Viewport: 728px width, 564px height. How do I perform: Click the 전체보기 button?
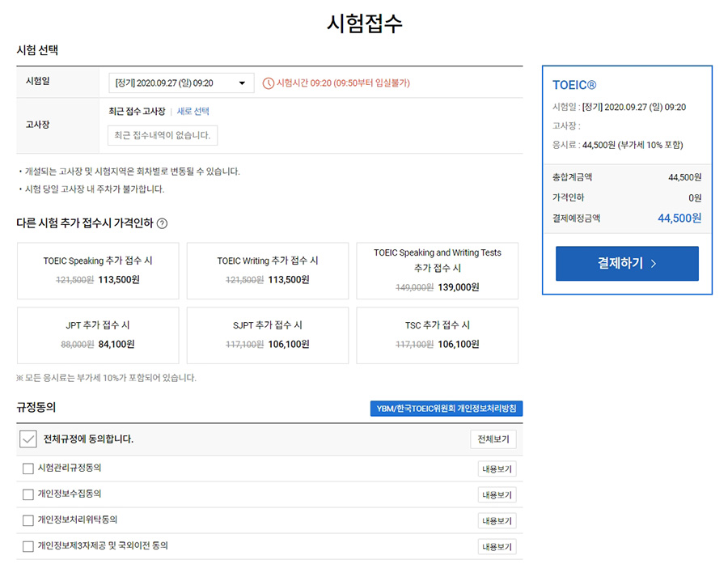[493, 439]
